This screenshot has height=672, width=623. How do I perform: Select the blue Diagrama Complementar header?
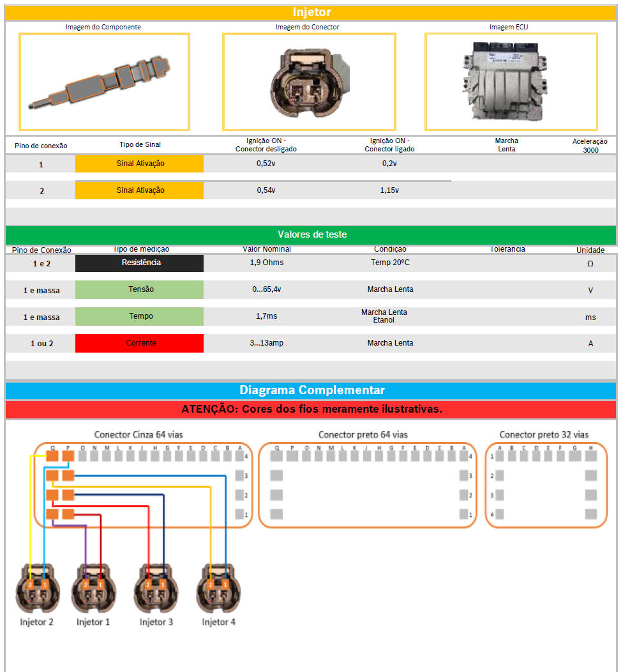pos(311,390)
